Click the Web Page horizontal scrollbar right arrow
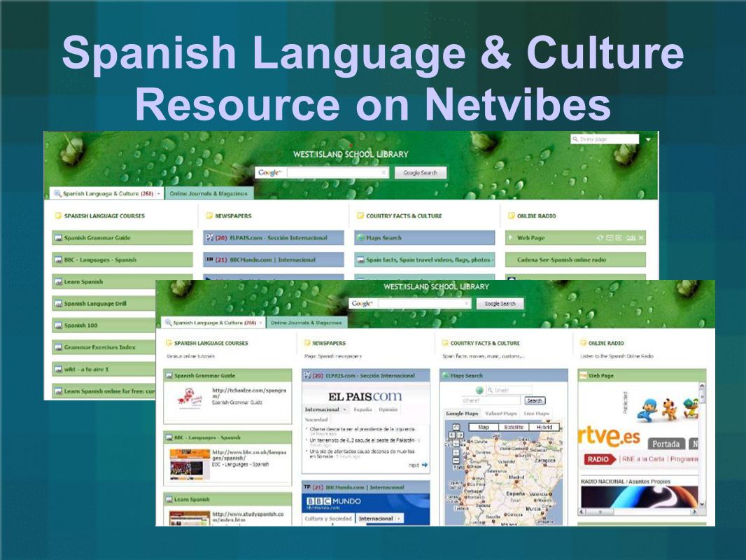Viewport: 746px width, 560px height. pyautogui.click(x=695, y=512)
